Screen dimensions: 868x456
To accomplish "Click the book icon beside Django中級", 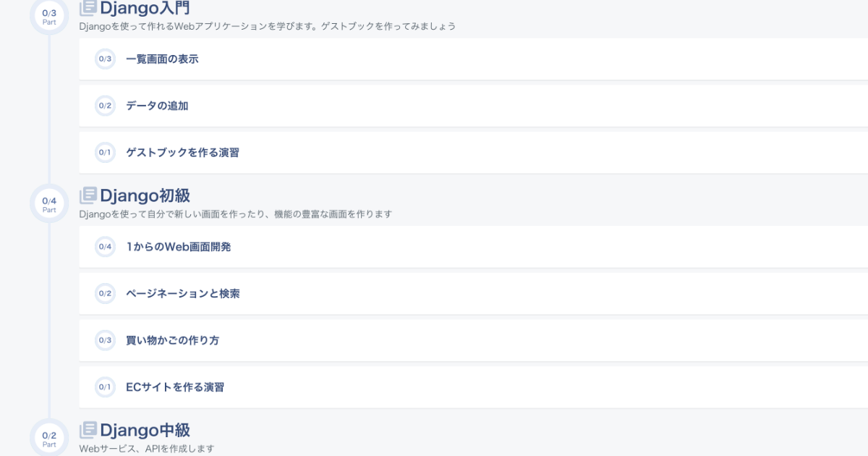I will point(88,430).
